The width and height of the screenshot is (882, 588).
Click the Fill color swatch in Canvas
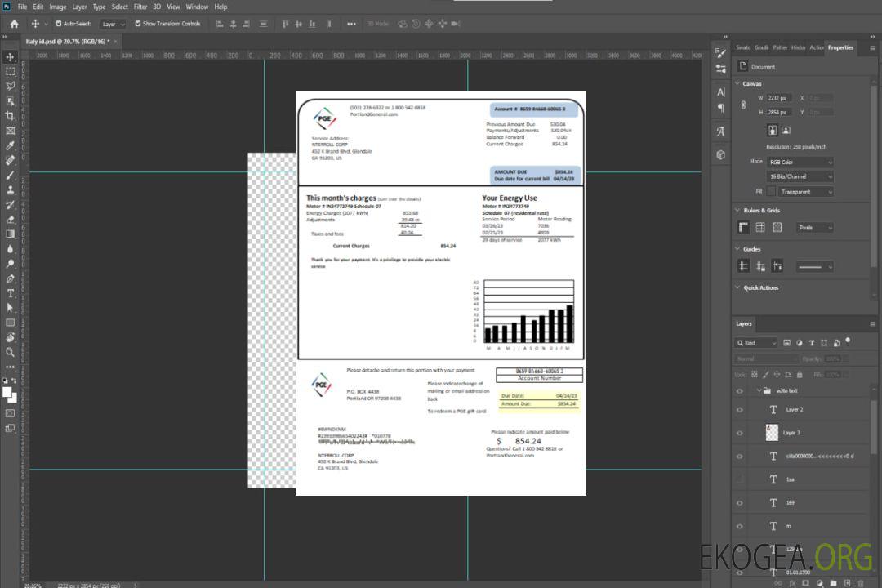[771, 192]
